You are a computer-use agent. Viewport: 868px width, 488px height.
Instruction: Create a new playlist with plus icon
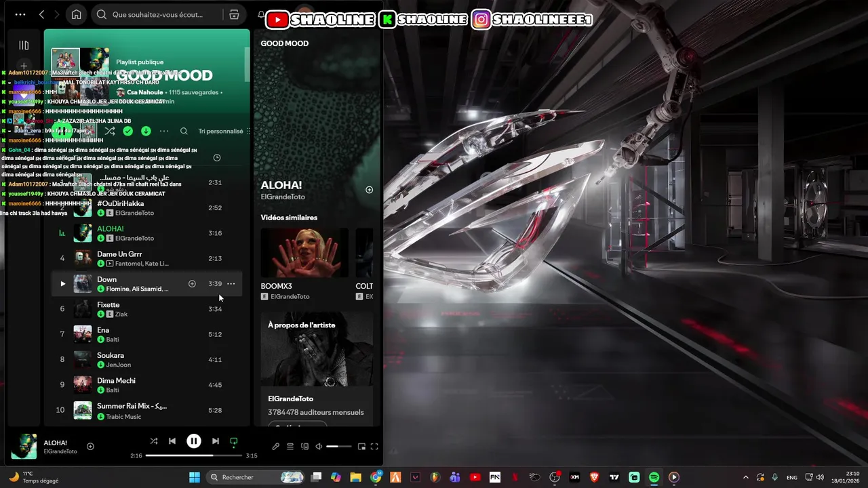pos(24,66)
